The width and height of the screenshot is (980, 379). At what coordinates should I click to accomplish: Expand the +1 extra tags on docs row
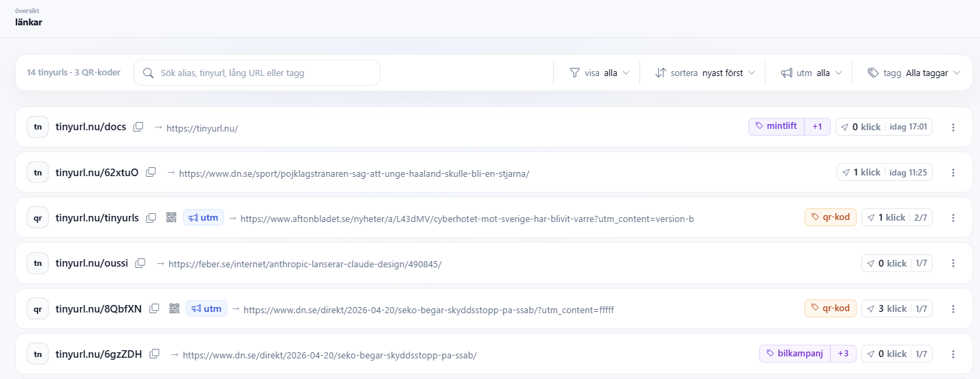coord(817,126)
